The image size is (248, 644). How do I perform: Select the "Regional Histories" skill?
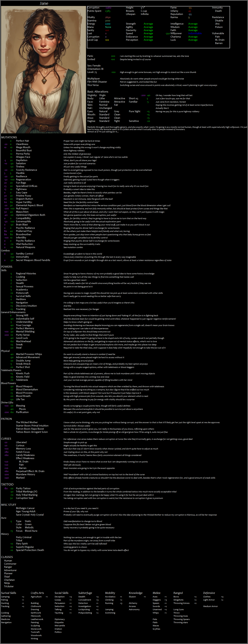click(26, 273)
